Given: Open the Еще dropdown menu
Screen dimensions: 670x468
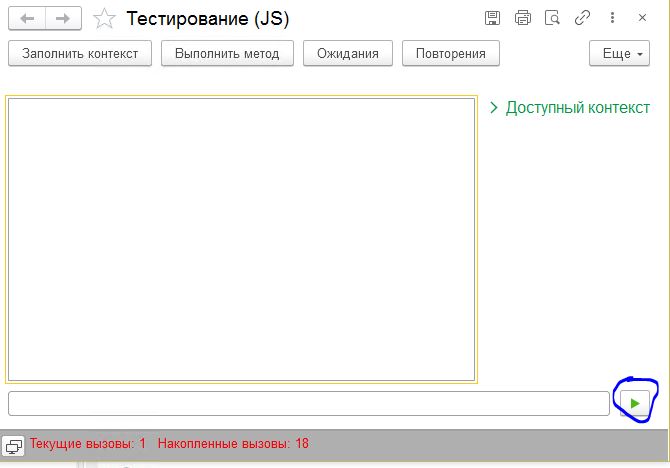Looking at the screenshot, I should tap(620, 53).
